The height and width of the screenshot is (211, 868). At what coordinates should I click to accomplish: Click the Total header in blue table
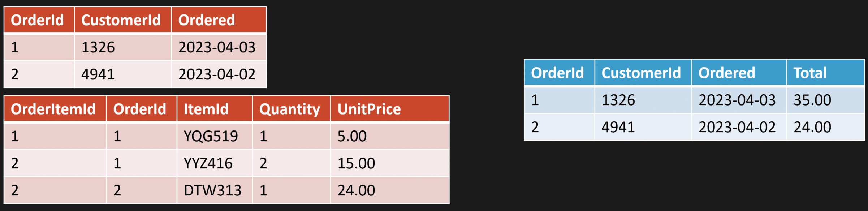click(810, 73)
